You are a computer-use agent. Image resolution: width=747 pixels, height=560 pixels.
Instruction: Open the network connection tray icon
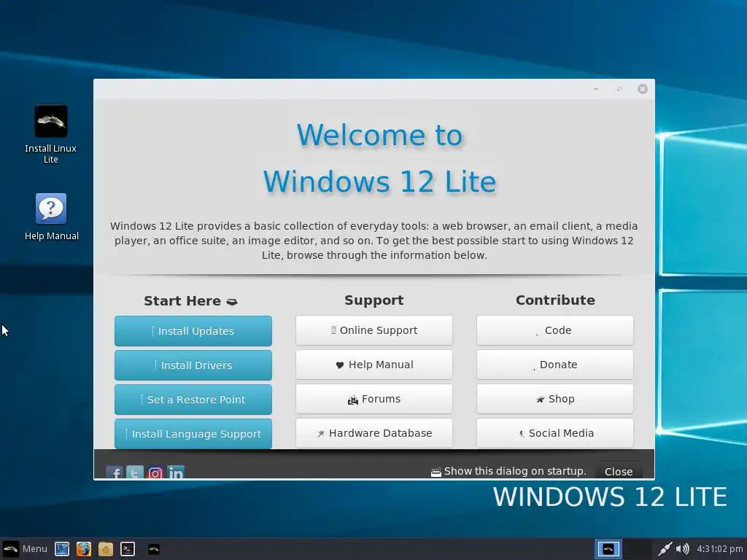(665, 549)
